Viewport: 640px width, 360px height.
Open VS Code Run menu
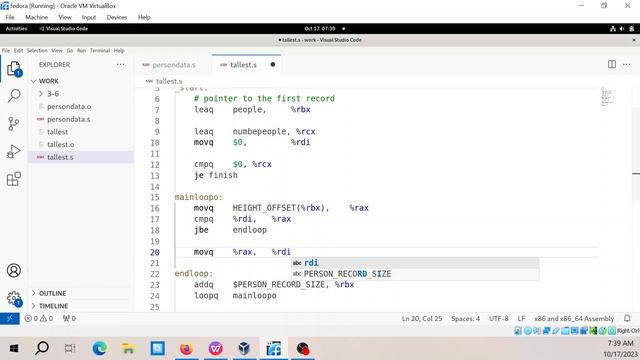(82, 51)
